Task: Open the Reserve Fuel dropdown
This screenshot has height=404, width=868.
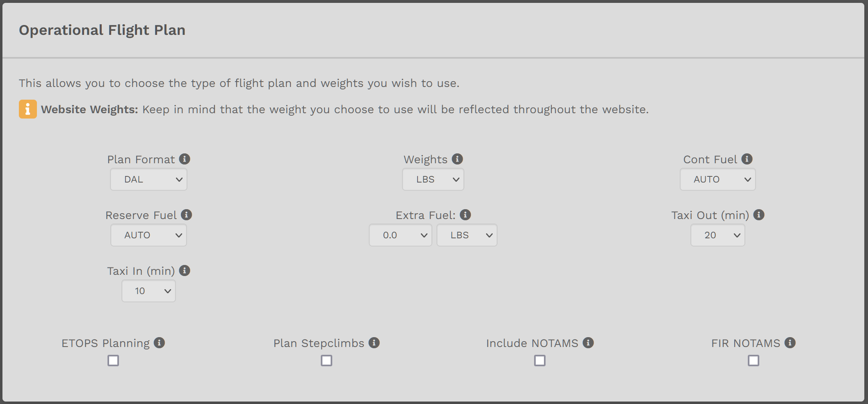Action: coord(148,235)
